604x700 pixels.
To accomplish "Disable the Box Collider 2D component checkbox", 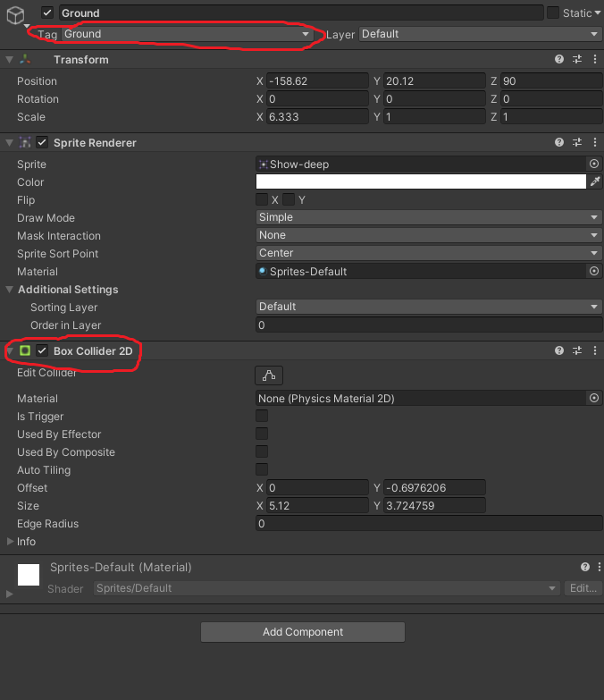I will pyautogui.click(x=42, y=350).
